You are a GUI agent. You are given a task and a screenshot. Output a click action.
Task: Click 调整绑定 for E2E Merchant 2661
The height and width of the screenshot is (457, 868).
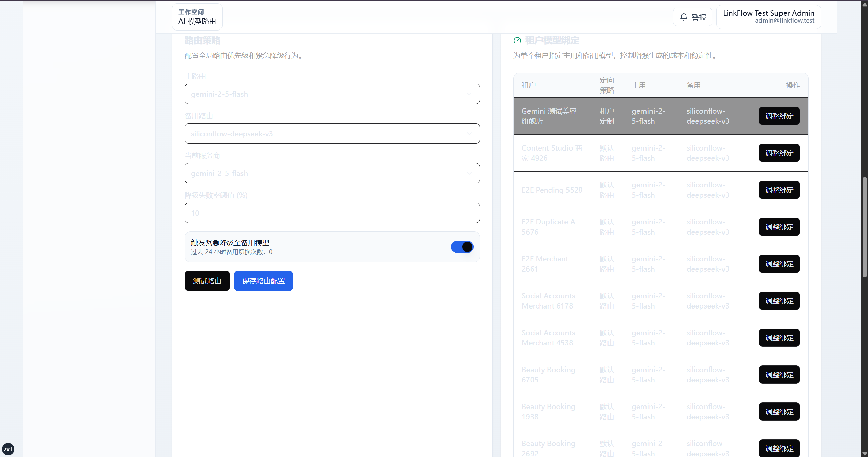click(779, 264)
